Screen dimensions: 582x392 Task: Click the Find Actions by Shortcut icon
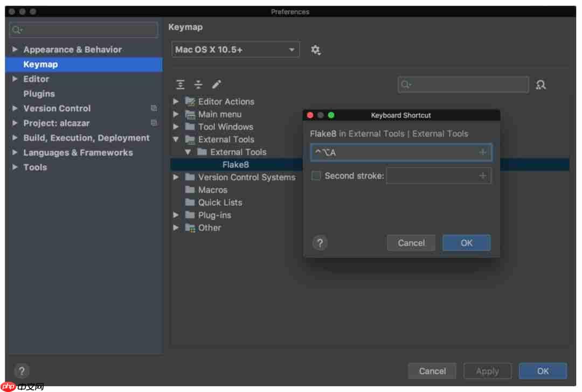[542, 85]
